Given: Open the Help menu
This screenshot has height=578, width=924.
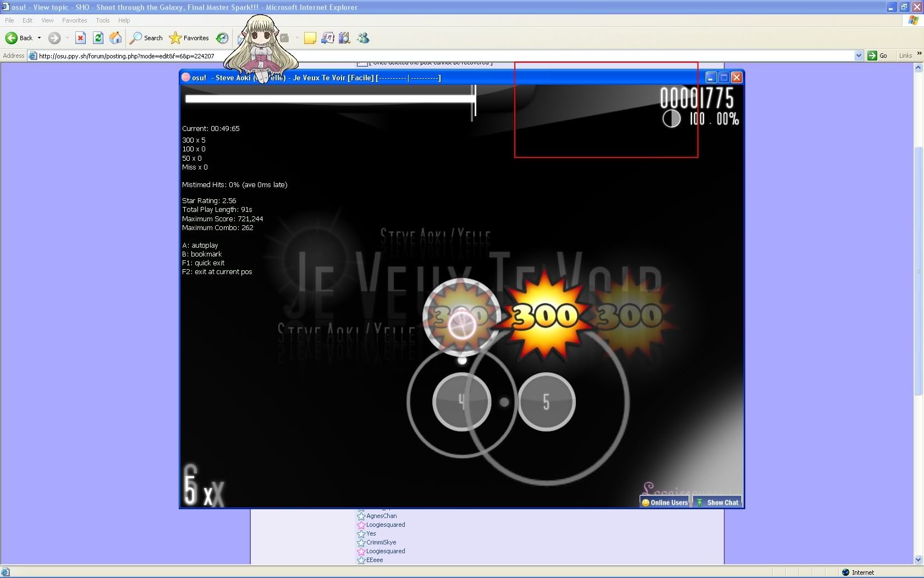Looking at the screenshot, I should coord(124,20).
